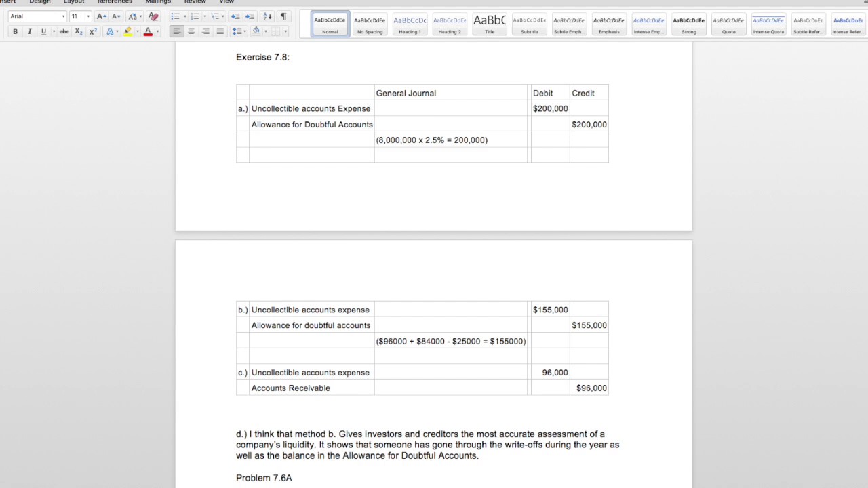Click the $96,000 credit cell

[589, 388]
